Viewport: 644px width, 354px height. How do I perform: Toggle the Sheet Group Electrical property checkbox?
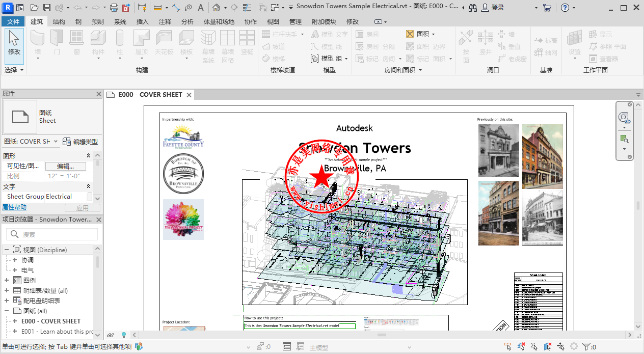(x=90, y=197)
